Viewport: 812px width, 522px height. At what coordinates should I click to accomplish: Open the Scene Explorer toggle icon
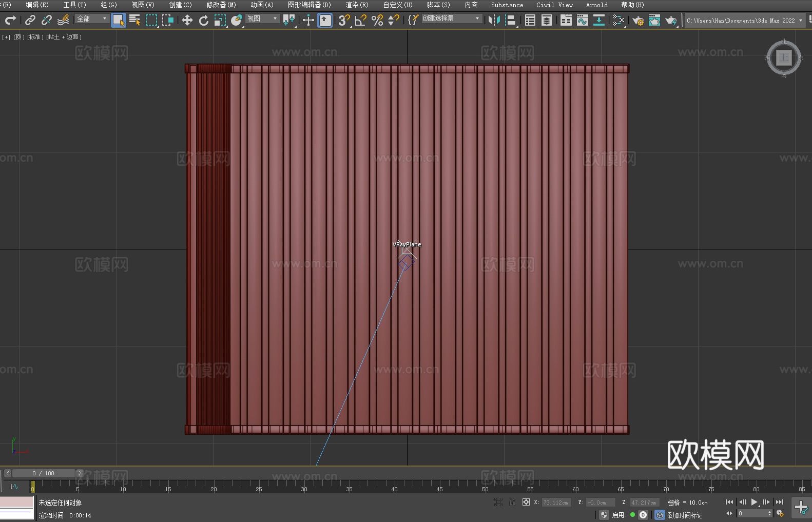[x=530, y=20]
